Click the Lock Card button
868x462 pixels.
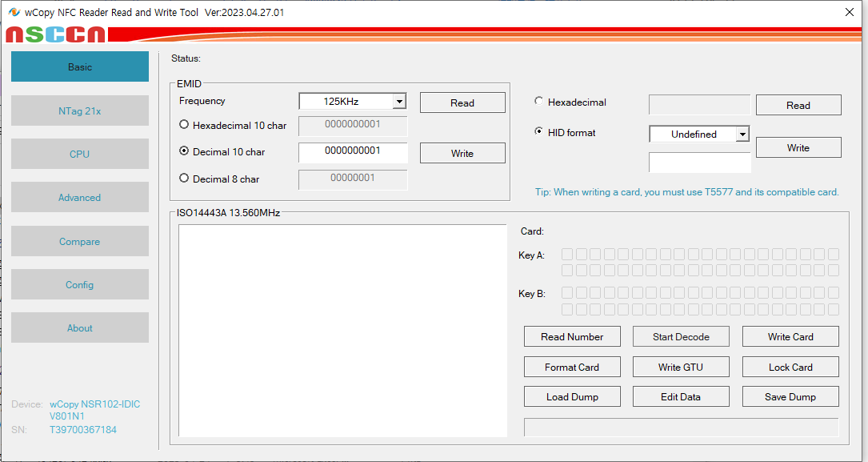point(790,367)
